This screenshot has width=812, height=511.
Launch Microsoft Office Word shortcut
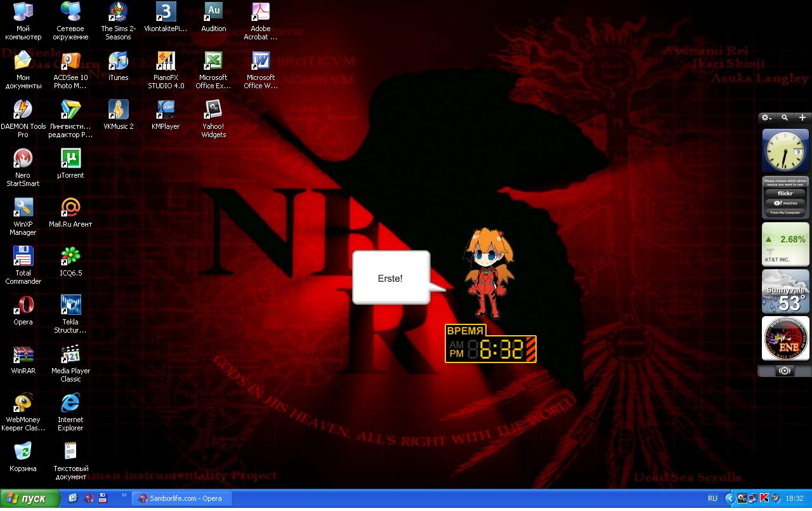tap(260, 70)
